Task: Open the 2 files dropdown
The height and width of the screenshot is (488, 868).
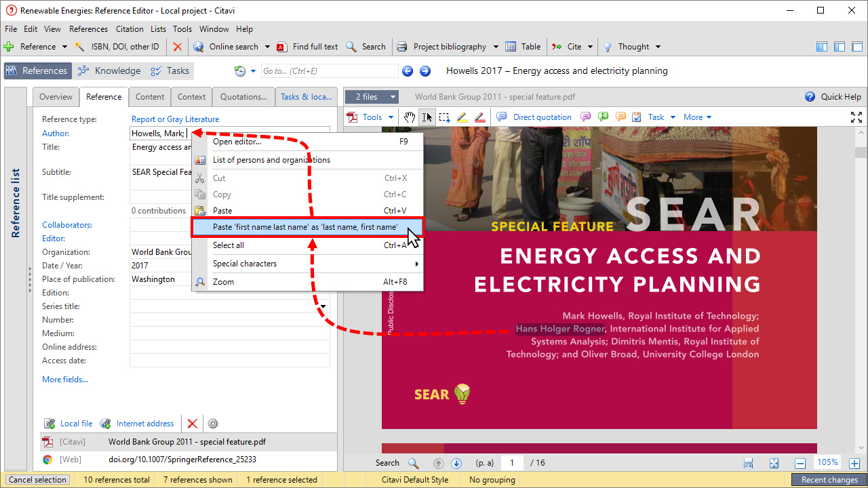Action: [x=372, y=97]
